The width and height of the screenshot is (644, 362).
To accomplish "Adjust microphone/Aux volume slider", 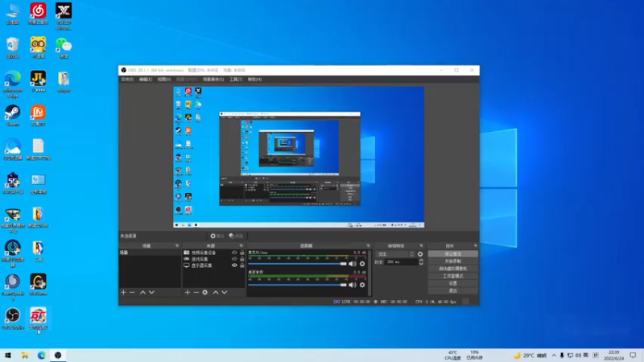I will coord(297,264).
